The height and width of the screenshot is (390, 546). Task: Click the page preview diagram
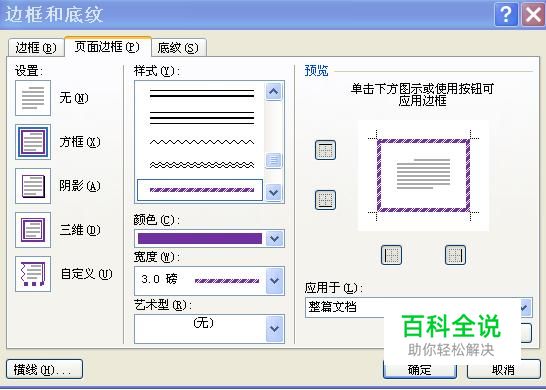tap(423, 176)
